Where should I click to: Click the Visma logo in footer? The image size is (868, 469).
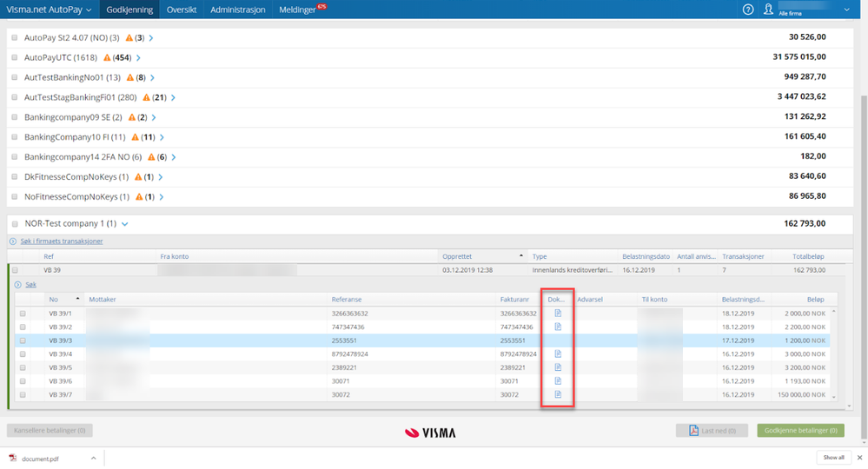[x=430, y=433]
